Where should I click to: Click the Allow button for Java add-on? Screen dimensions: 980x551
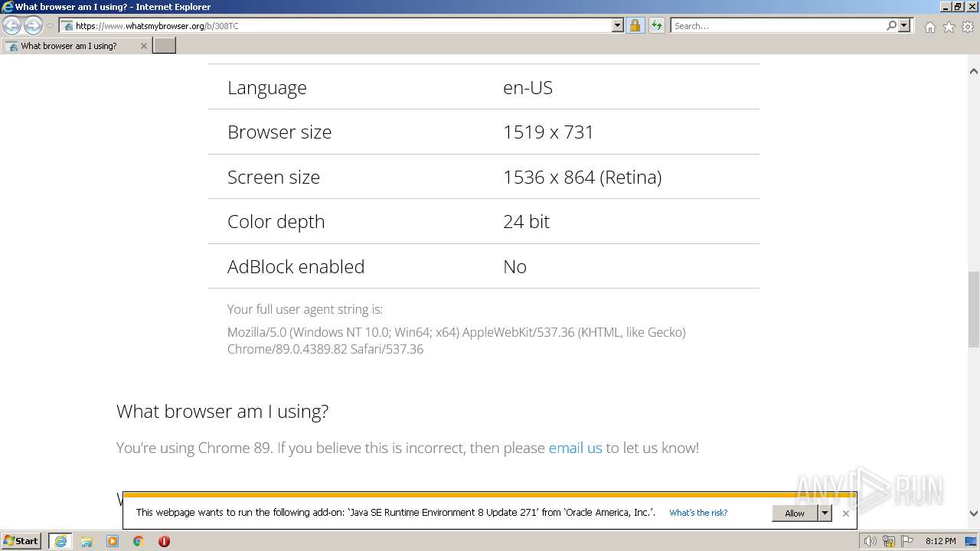(795, 514)
